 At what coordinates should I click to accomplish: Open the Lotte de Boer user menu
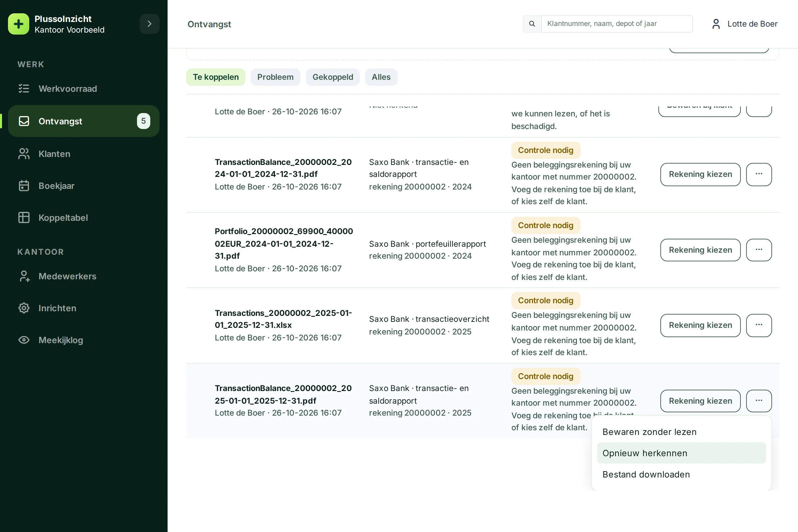(x=744, y=24)
